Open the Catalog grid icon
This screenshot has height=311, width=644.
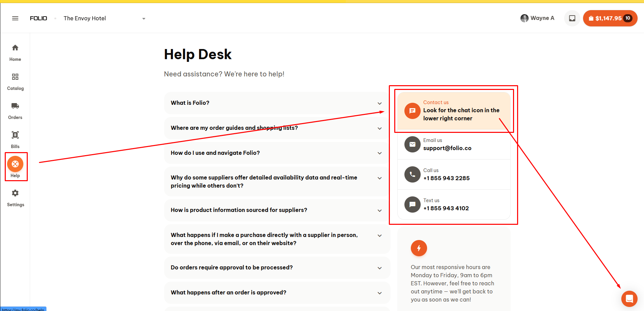15,77
